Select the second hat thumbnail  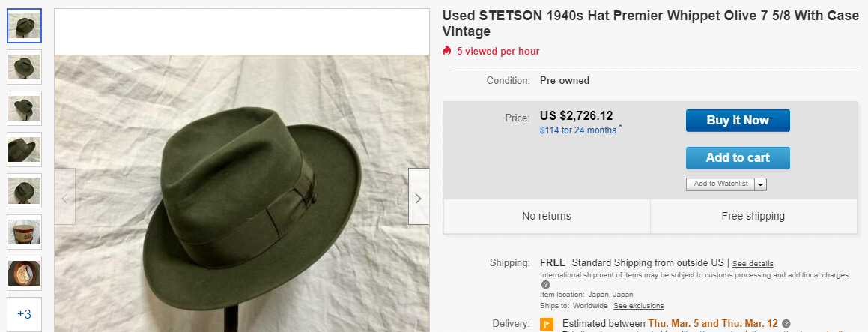[25, 67]
